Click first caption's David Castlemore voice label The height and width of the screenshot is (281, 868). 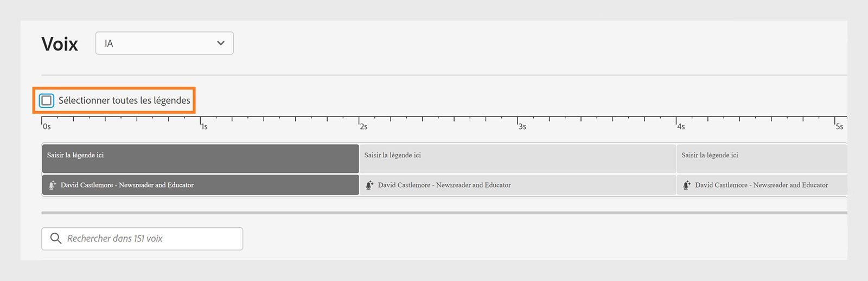pos(127,185)
